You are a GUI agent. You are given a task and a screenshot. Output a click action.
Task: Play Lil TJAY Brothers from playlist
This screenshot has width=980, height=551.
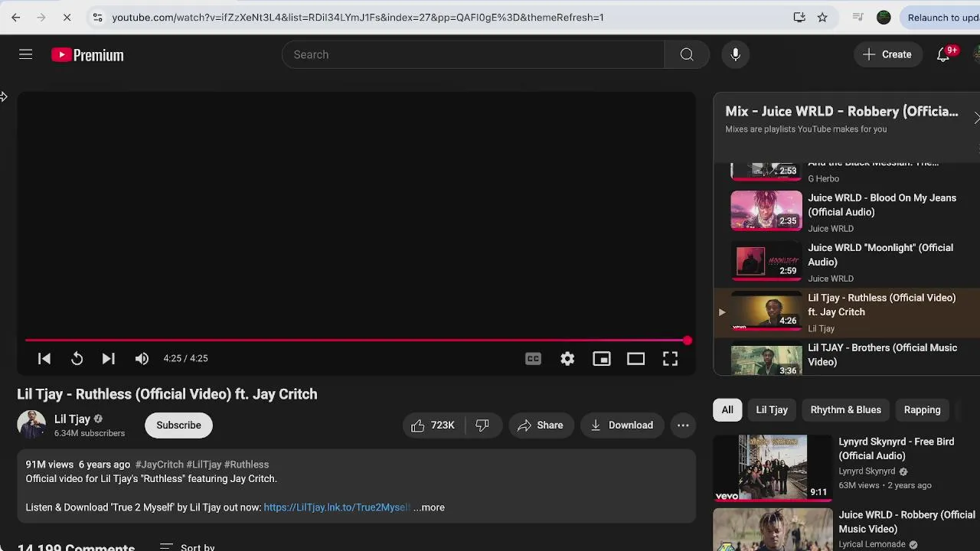(x=846, y=357)
